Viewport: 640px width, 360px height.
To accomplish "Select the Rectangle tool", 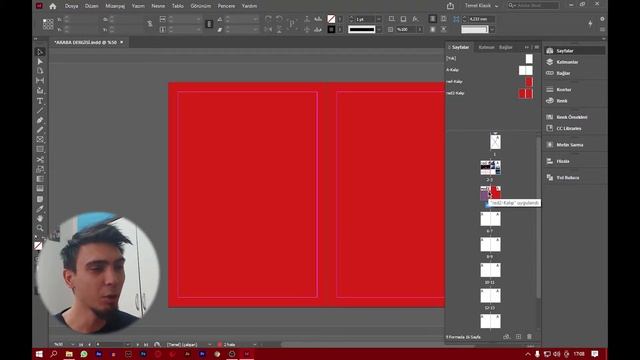I will [x=40, y=150].
